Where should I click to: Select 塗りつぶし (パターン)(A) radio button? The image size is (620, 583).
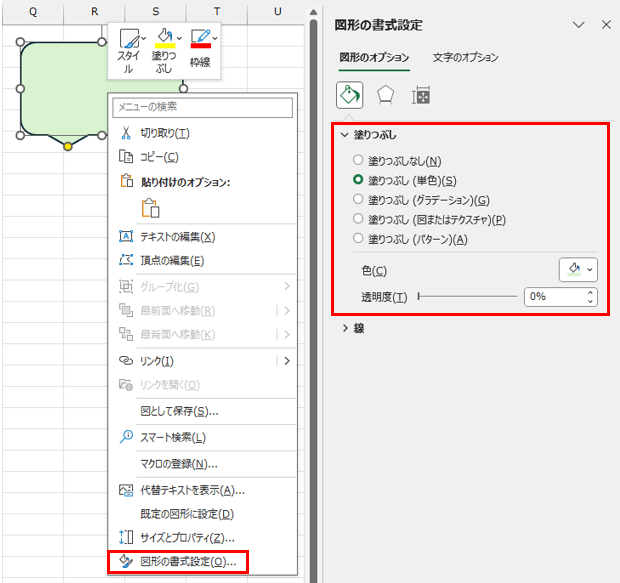[358, 238]
